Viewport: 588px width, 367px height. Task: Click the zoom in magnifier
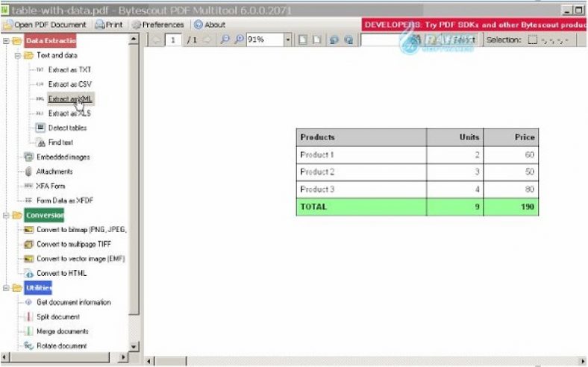(x=239, y=40)
